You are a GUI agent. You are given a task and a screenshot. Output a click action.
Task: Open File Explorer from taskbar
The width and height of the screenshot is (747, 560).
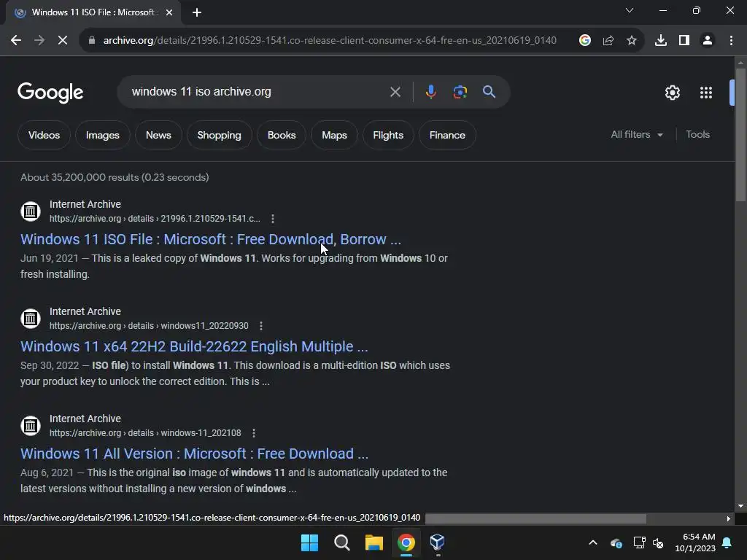374,542
